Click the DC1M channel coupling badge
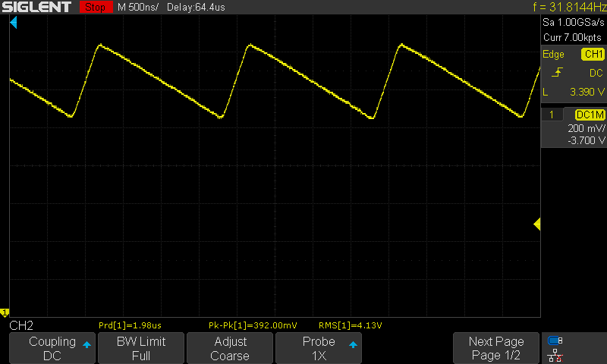 (x=590, y=115)
